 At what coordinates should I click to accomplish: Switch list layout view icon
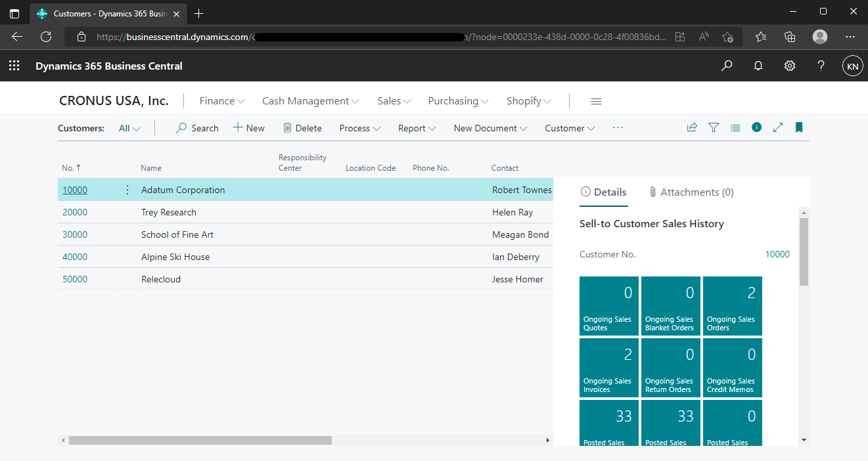[x=735, y=128]
